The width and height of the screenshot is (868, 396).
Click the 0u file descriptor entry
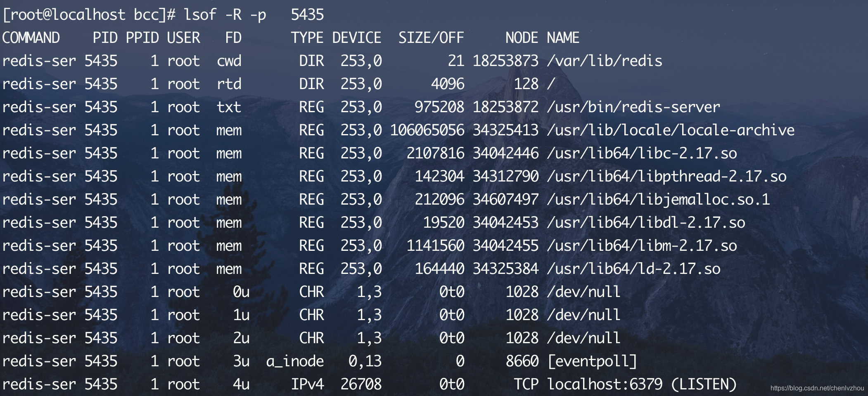[x=242, y=292]
